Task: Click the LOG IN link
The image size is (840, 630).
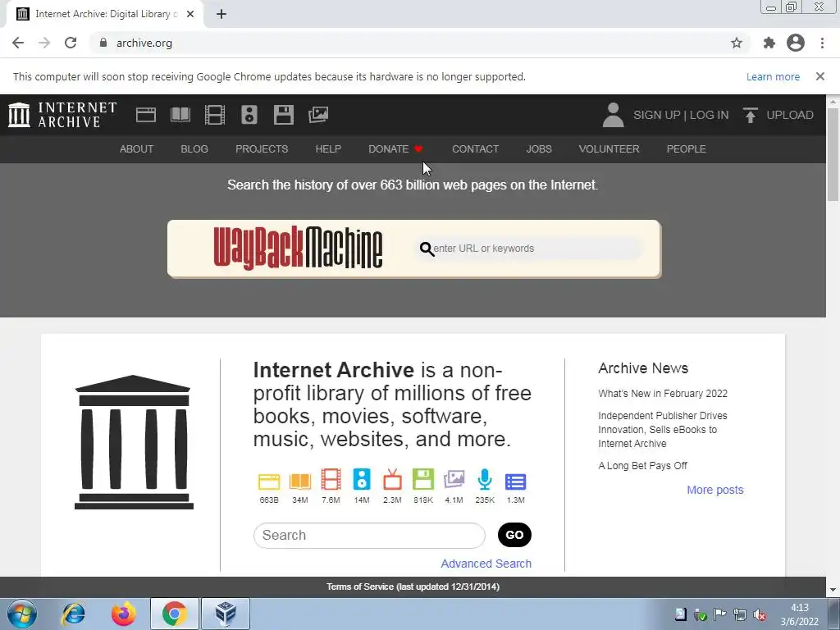Action: tap(710, 115)
